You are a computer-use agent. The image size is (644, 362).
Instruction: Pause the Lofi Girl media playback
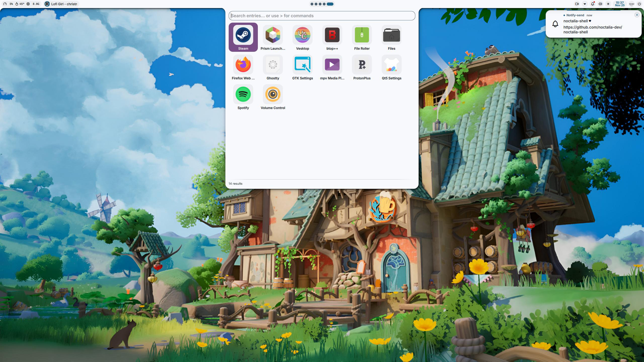(47, 4)
